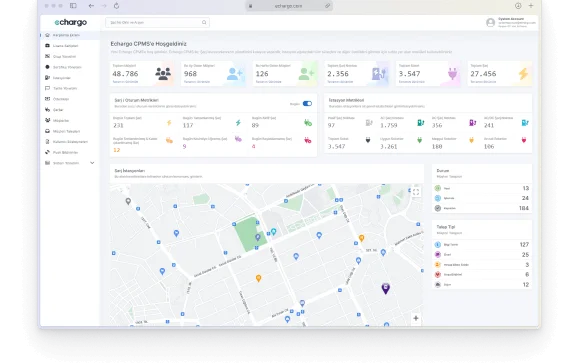580x363 pixels.
Task: Click the map zoom-in plus button
Action: [x=416, y=318]
